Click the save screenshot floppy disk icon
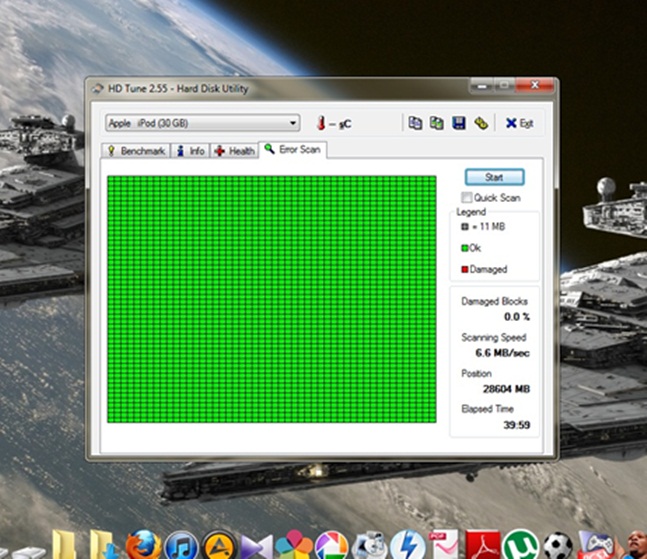 click(458, 123)
